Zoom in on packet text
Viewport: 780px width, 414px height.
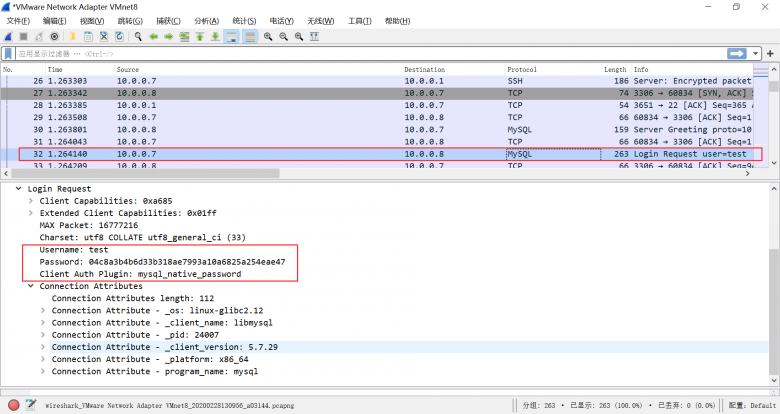[x=268, y=36]
